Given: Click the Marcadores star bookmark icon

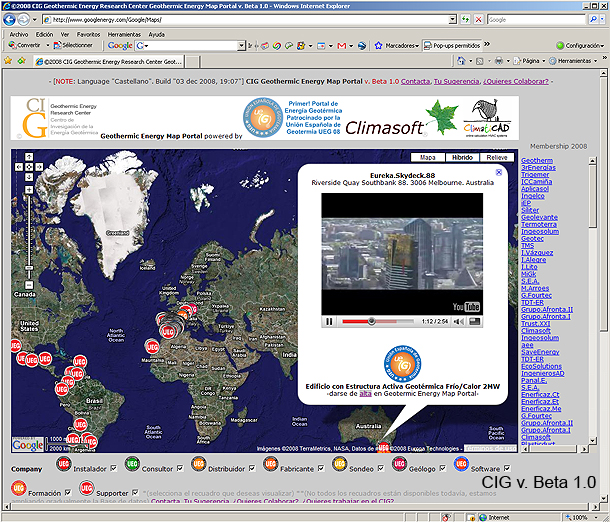Looking at the screenshot, I should [x=378, y=46].
